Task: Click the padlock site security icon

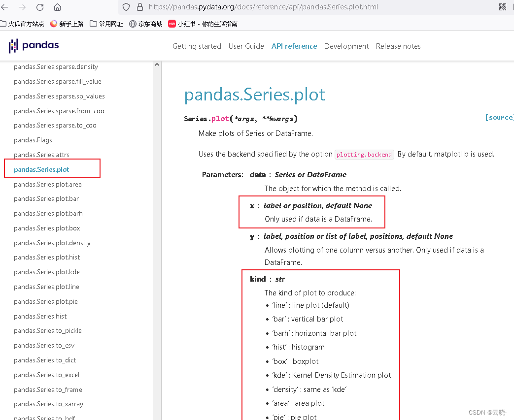Action: click(x=140, y=7)
